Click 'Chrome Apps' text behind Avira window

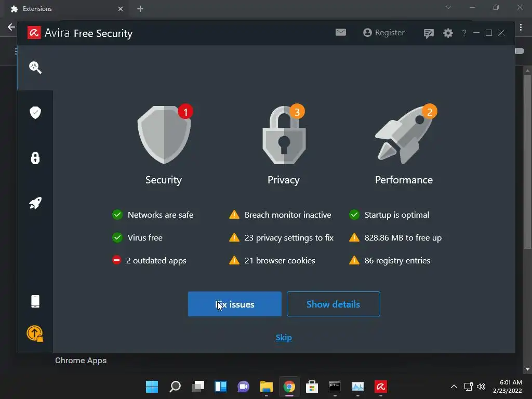tap(81, 361)
